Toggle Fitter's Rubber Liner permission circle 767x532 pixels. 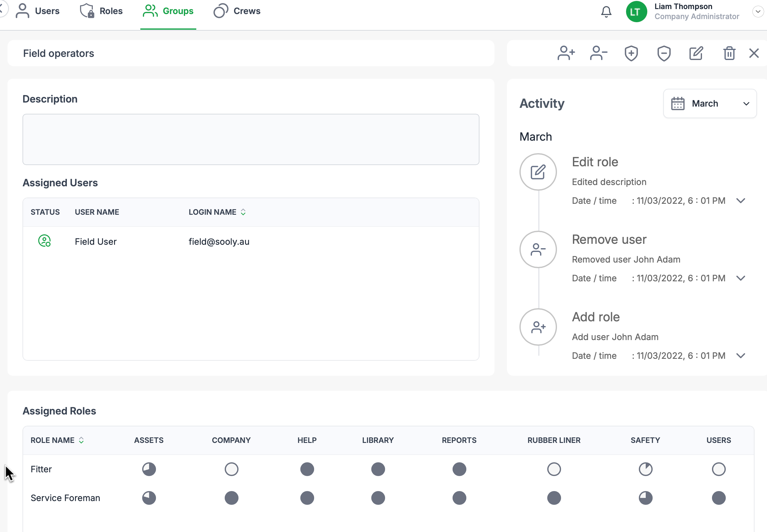click(x=554, y=469)
